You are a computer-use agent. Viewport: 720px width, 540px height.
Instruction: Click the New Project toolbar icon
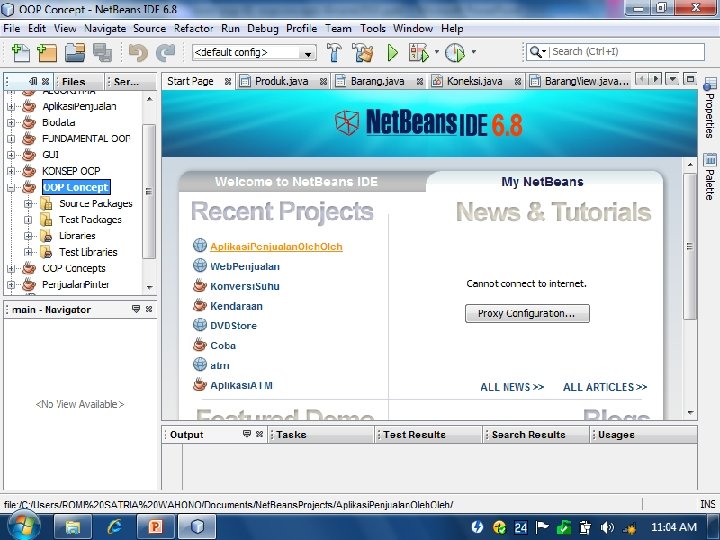coord(47,52)
